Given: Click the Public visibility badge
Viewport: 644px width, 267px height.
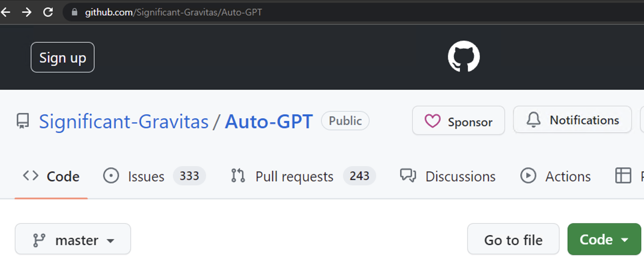Looking at the screenshot, I should 345,121.
